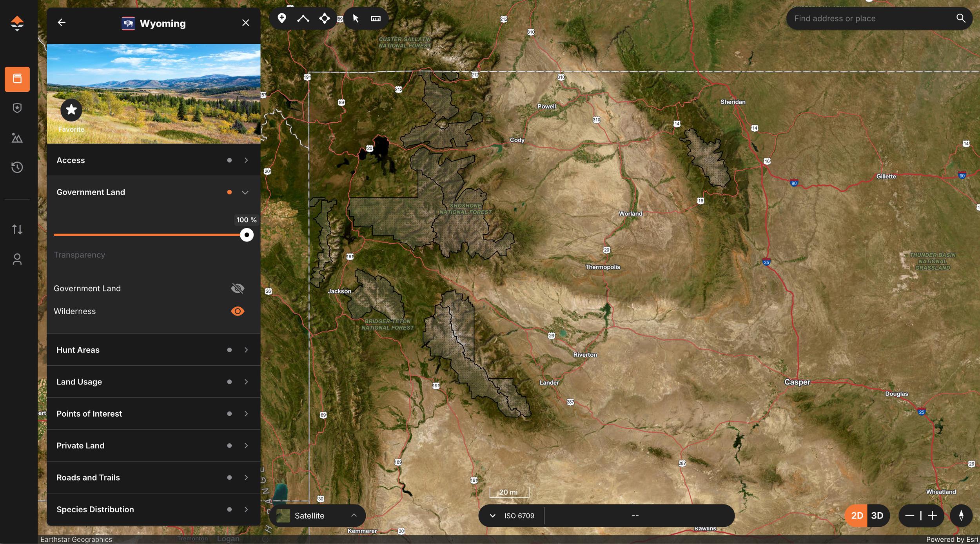
Task: Open the Satellite basemap selector
Action: [x=318, y=515]
